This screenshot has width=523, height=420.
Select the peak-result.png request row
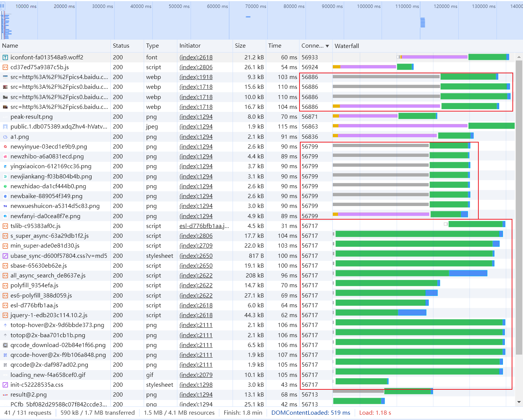click(257, 117)
